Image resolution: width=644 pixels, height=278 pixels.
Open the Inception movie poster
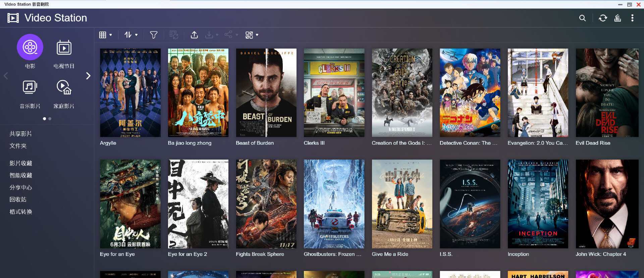538,204
